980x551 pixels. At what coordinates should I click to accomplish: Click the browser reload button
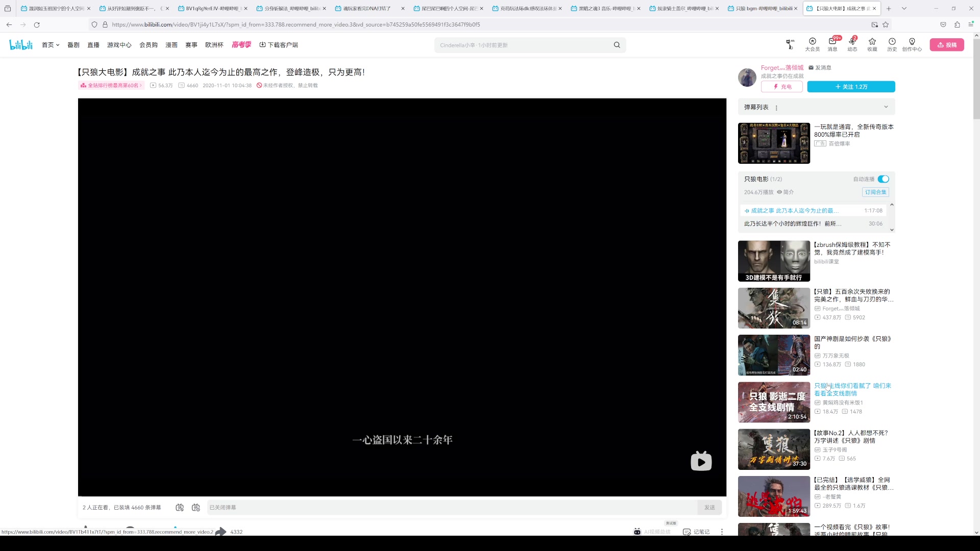coord(37,24)
